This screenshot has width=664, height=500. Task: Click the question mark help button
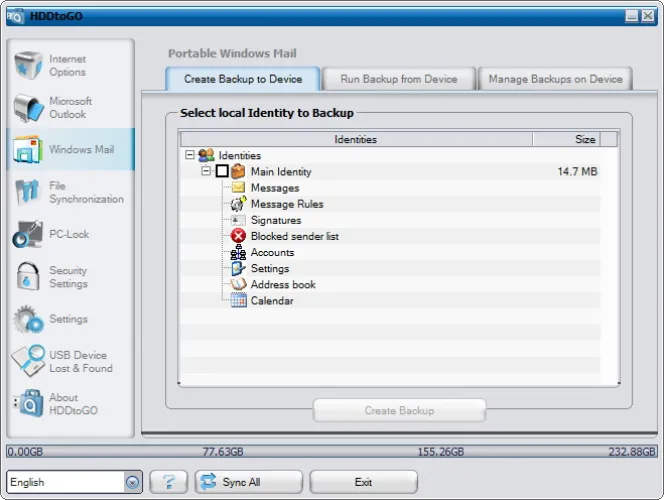(169, 482)
